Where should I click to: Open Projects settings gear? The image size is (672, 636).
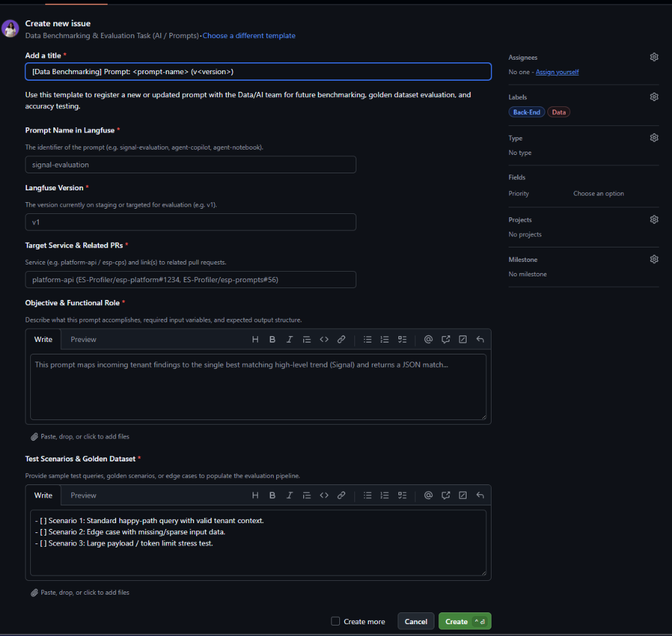click(654, 219)
